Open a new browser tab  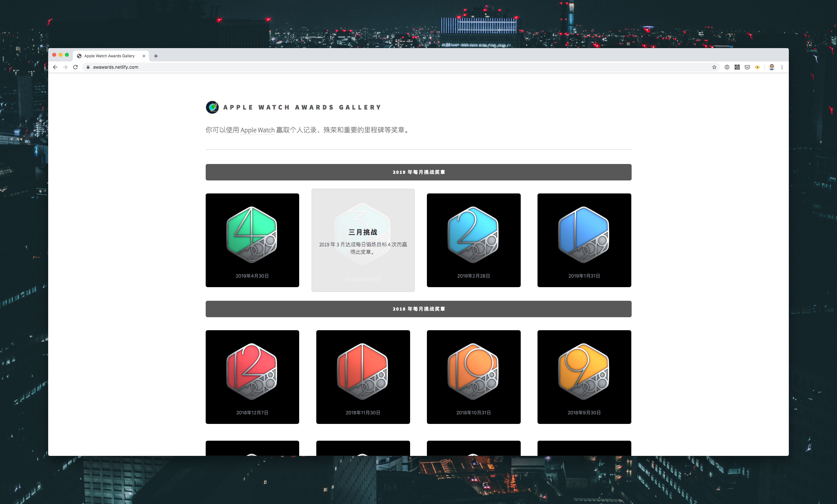pos(156,56)
